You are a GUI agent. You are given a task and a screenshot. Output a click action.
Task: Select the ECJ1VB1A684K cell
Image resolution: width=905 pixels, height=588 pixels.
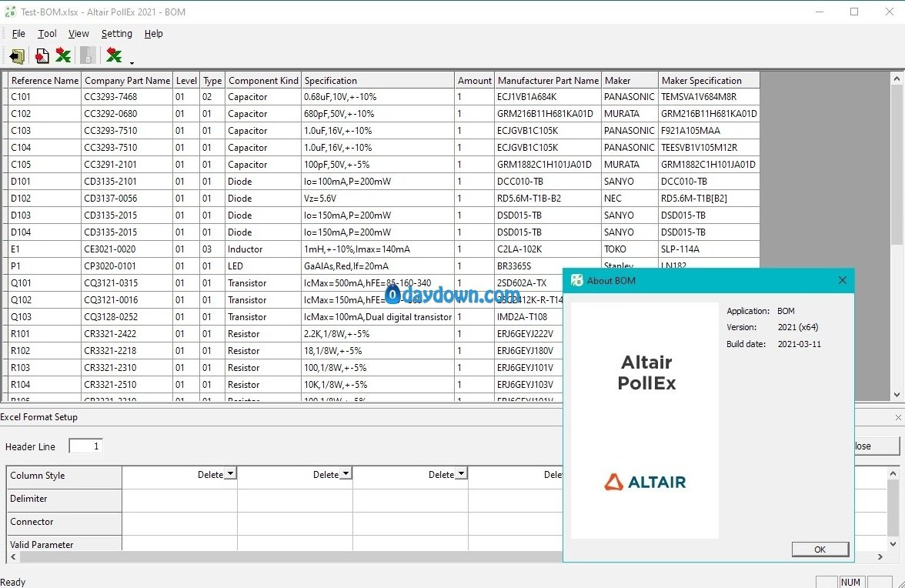coord(548,97)
